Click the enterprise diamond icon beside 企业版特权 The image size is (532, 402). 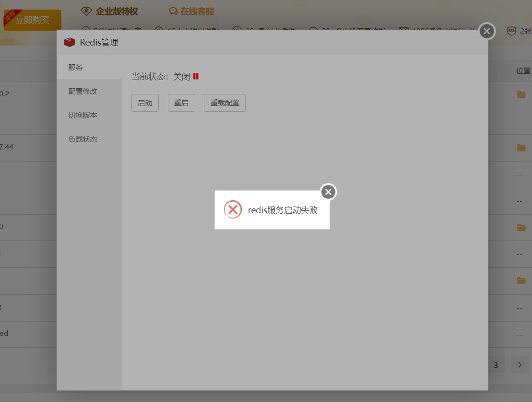click(x=86, y=11)
